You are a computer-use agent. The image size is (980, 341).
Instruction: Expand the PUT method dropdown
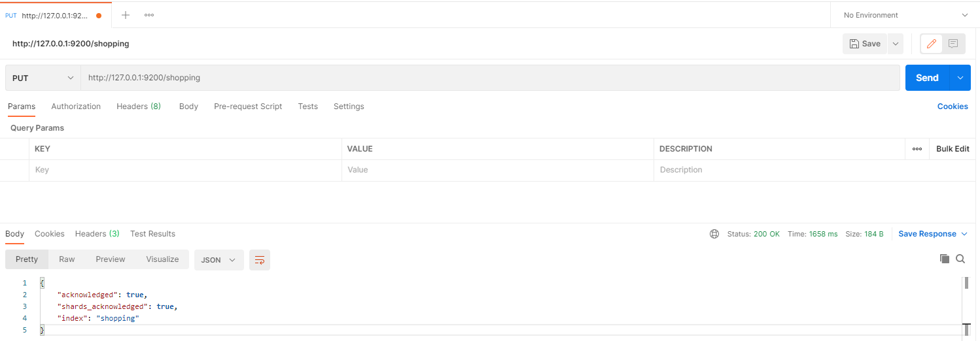pyautogui.click(x=43, y=78)
